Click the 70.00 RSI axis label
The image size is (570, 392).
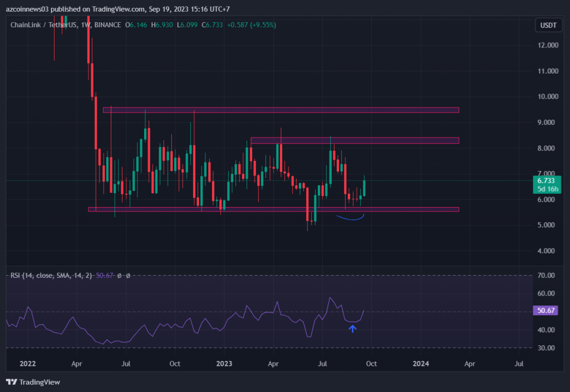pyautogui.click(x=546, y=275)
